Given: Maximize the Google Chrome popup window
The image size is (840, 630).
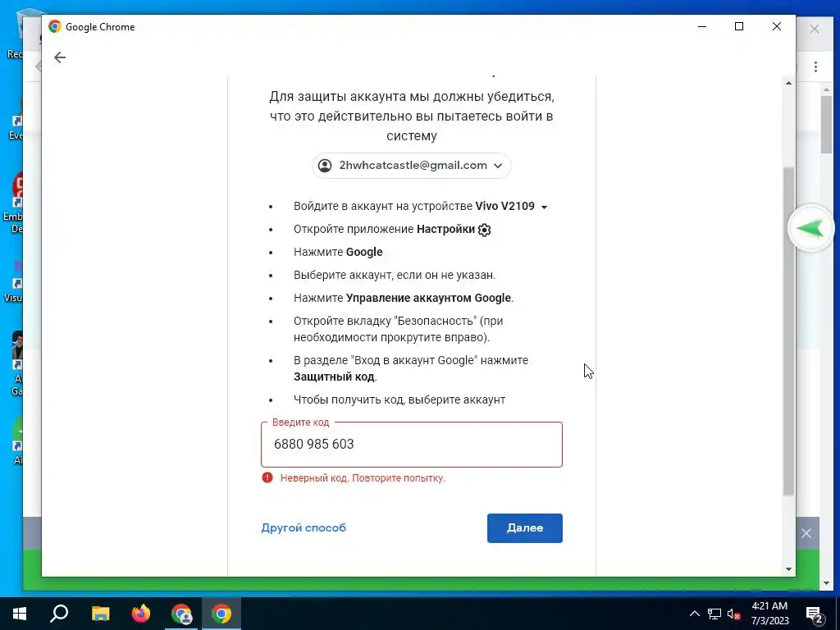Looking at the screenshot, I should point(739,26).
